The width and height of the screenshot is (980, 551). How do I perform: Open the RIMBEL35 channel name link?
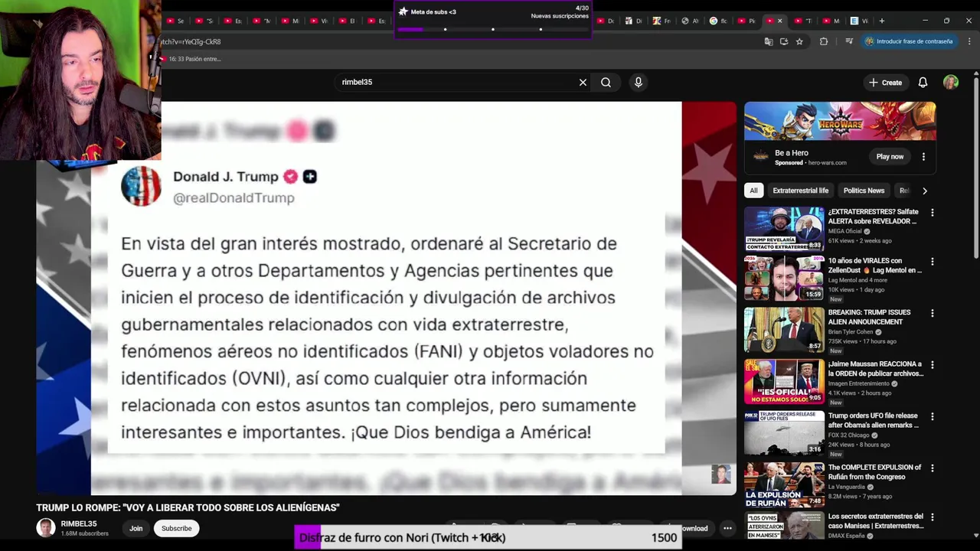[79, 524]
